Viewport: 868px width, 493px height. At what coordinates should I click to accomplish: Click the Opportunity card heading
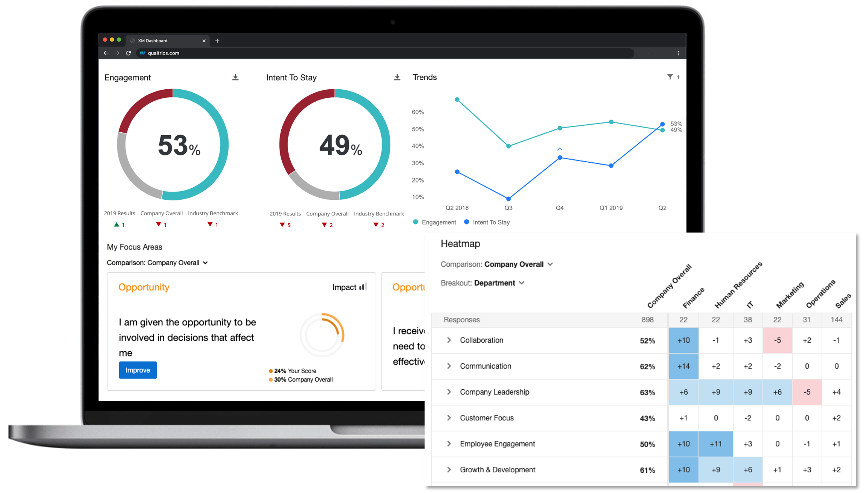pos(144,287)
